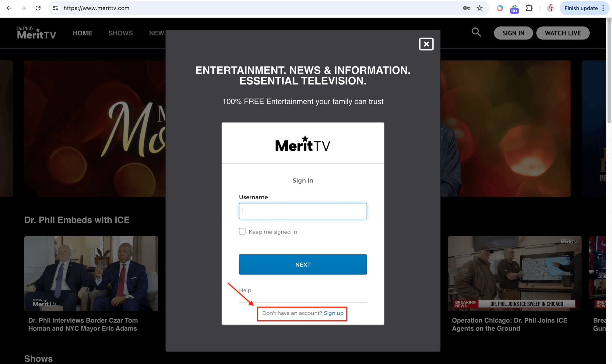Open the browser extensions puzzle icon
Image resolution: width=612 pixels, height=364 pixels.
coord(529,8)
